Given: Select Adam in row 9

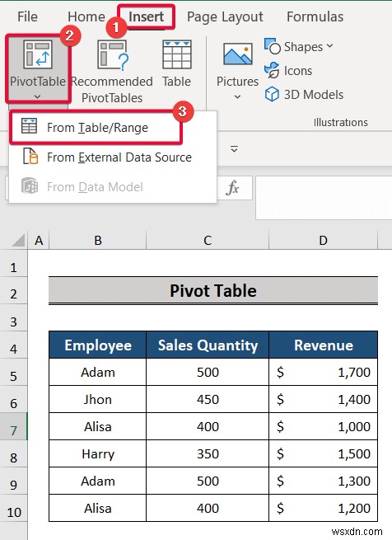Looking at the screenshot, I should click(x=98, y=481).
